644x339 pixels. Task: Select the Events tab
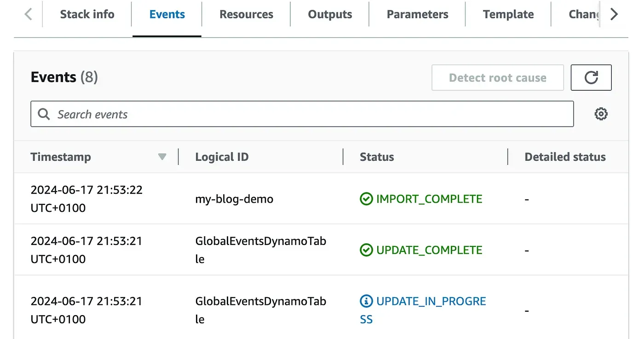click(167, 14)
